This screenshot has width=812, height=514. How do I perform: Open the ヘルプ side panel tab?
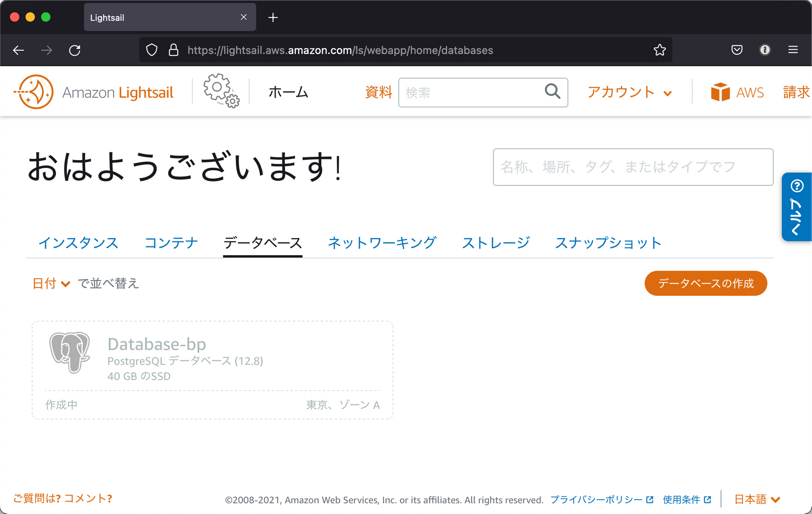pos(797,207)
